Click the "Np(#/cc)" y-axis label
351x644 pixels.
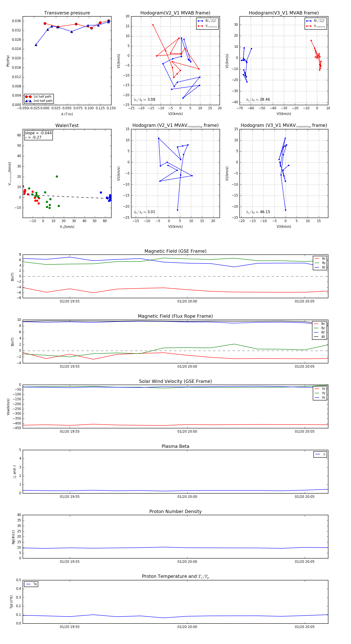point(13,537)
